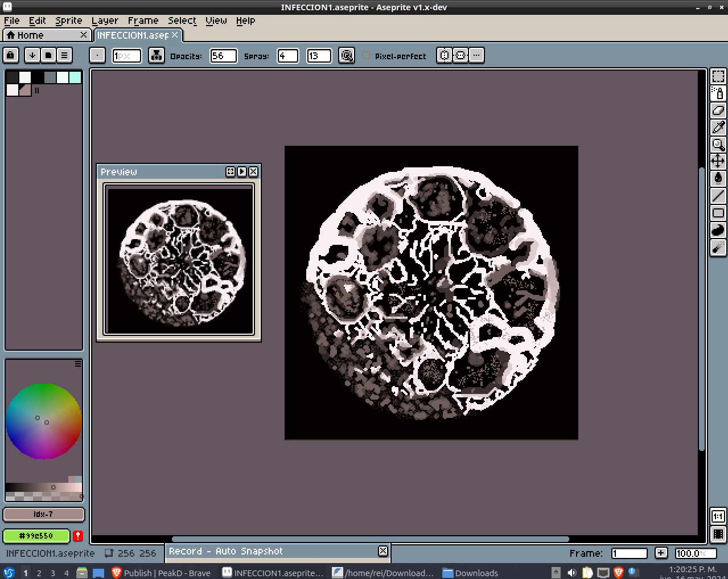Lock palette editing with padlock icon
This screenshot has height=579, width=728.
[11, 55]
